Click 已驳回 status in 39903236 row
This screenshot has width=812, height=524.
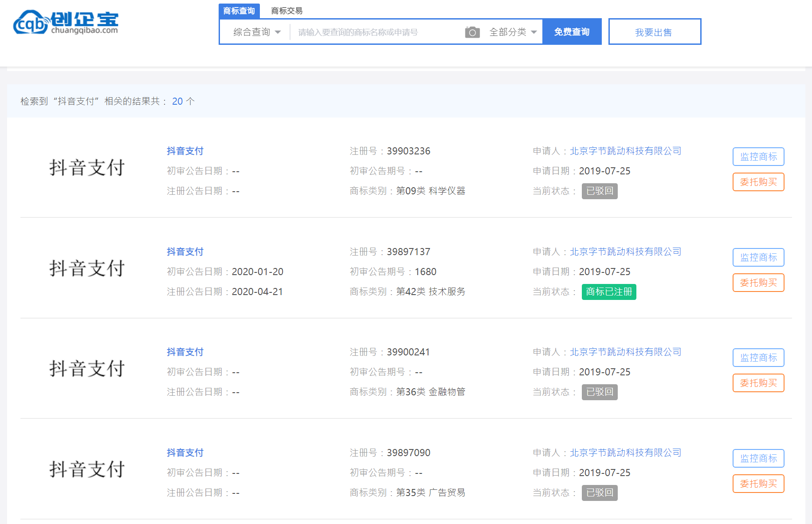600,191
